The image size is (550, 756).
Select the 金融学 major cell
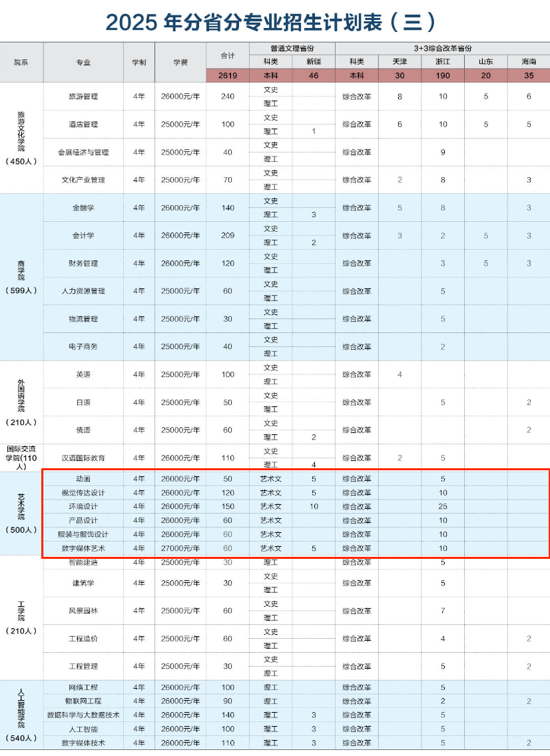83,208
